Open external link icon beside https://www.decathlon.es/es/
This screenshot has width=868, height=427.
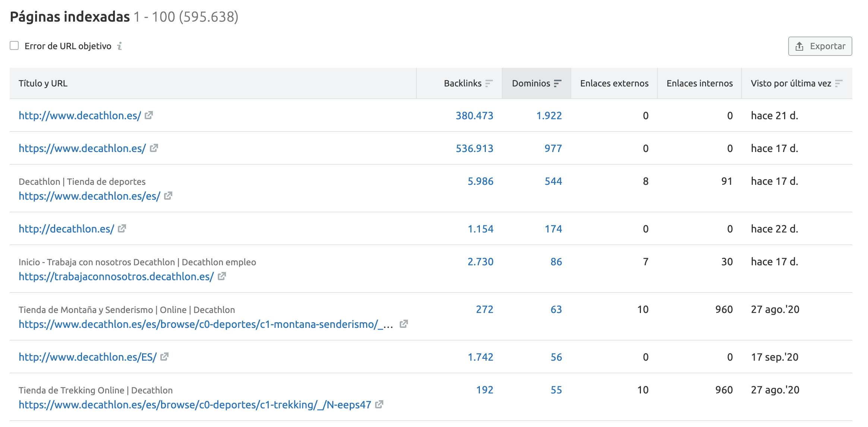click(168, 196)
